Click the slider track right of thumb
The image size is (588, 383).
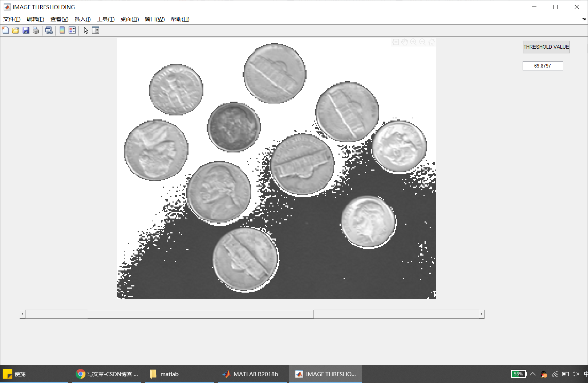[x=397, y=314]
